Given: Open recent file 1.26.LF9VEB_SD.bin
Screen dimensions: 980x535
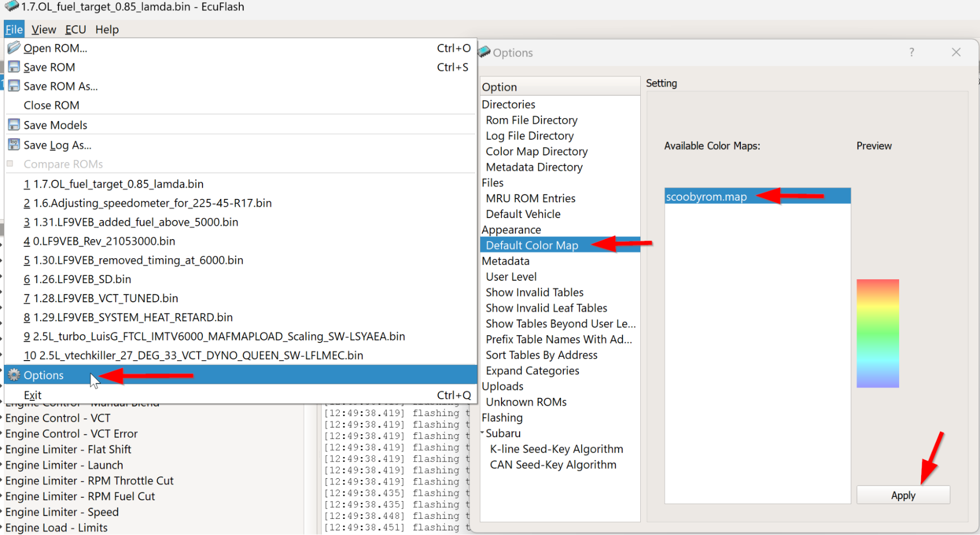Looking at the screenshot, I should (240, 279).
